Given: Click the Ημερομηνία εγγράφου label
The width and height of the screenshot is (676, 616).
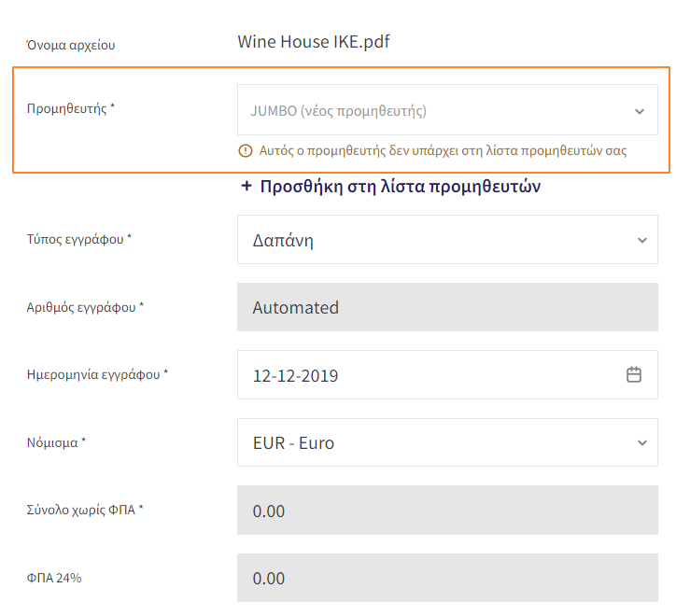Looking at the screenshot, I should (x=97, y=374).
